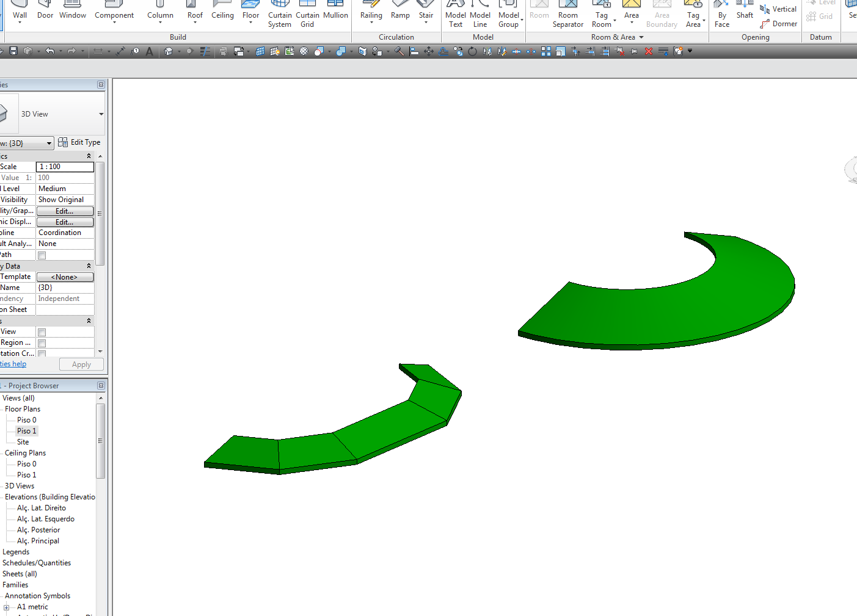
Task: Choose the Move tool with four arrows
Action: [x=429, y=51]
